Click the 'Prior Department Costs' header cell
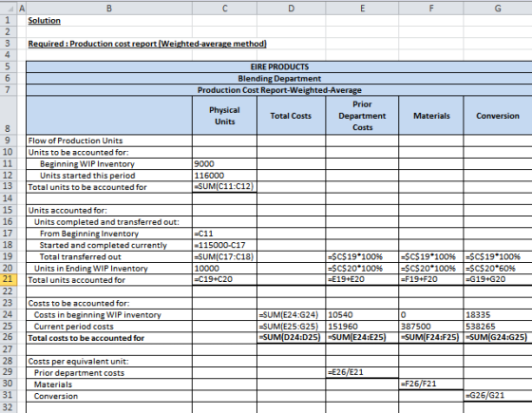Image resolution: width=532 pixels, height=413 pixels. tap(362, 115)
